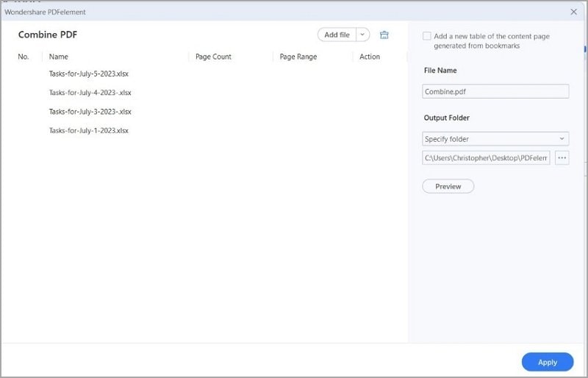Select Tasks-for-July-5-2023.xlsx in the list

[x=89, y=74]
